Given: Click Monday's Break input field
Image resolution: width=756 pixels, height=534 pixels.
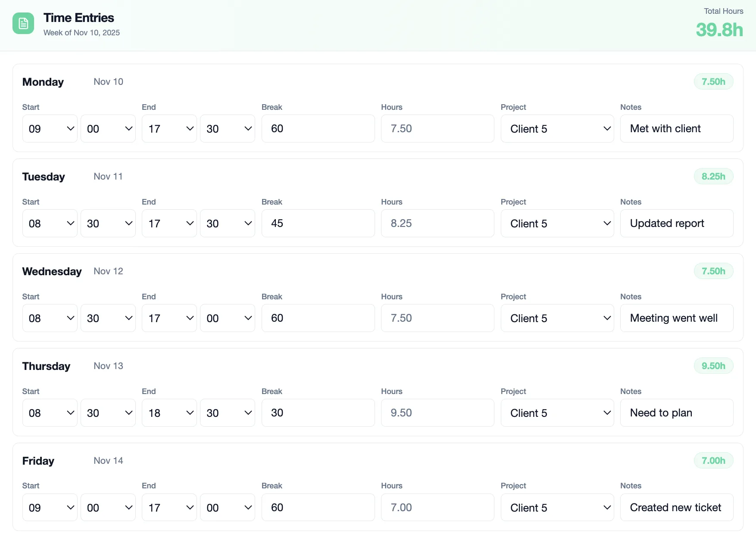Looking at the screenshot, I should 318,129.
